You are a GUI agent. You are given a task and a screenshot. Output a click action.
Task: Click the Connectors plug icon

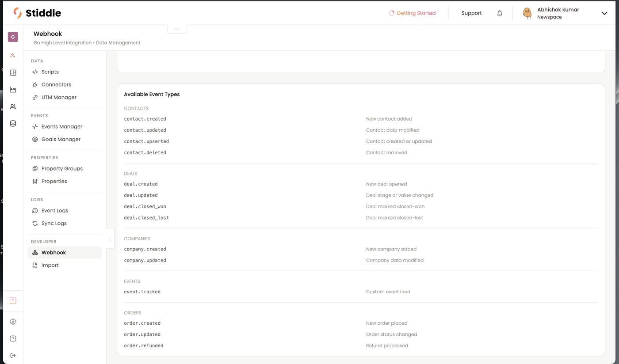coord(35,85)
